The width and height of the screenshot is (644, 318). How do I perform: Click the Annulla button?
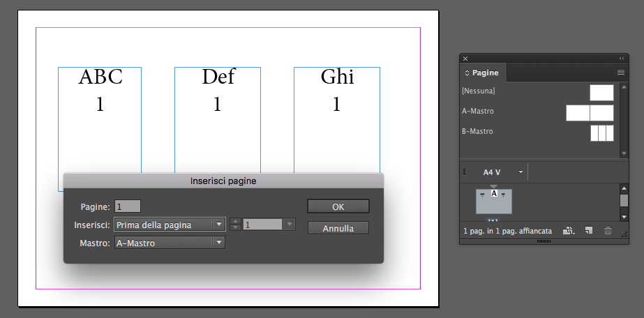tap(338, 228)
